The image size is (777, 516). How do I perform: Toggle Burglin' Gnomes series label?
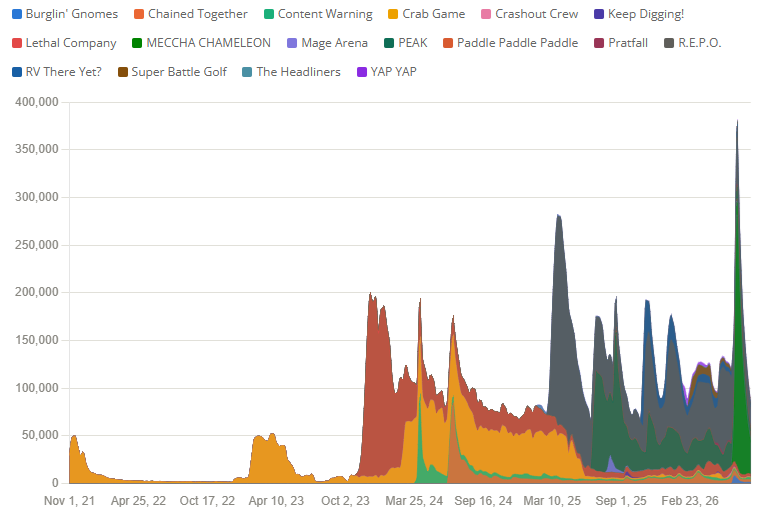click(x=72, y=14)
